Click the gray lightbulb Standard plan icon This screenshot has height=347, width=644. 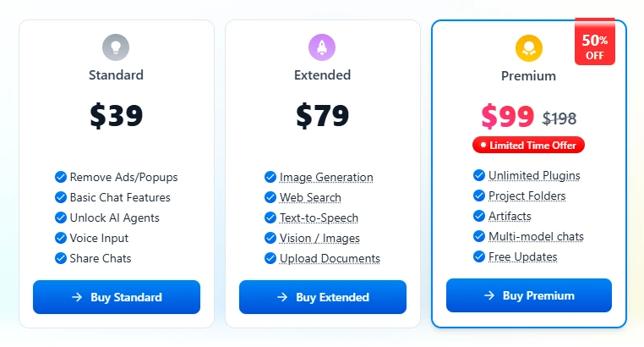click(116, 47)
